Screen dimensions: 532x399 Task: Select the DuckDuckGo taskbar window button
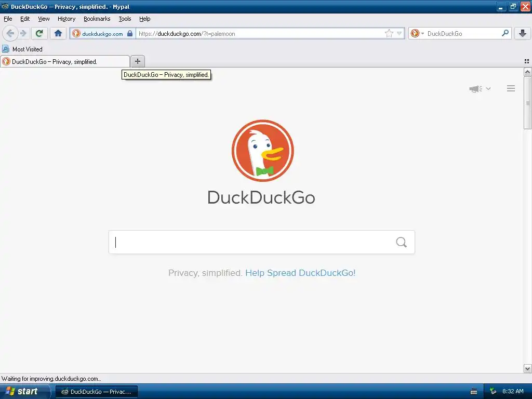coord(96,392)
